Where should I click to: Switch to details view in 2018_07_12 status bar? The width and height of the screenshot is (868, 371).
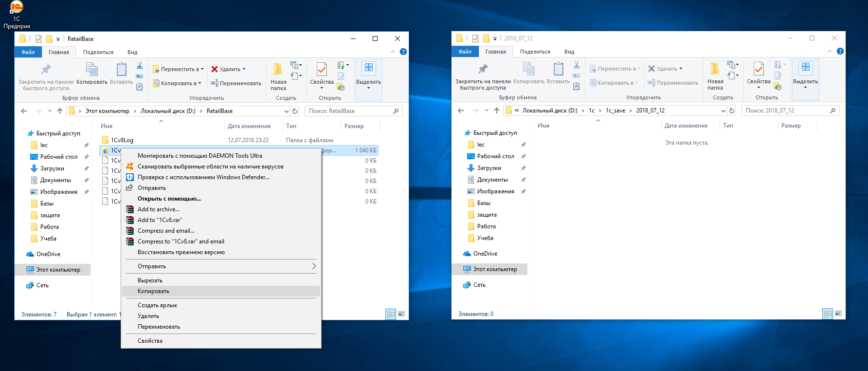tap(828, 314)
